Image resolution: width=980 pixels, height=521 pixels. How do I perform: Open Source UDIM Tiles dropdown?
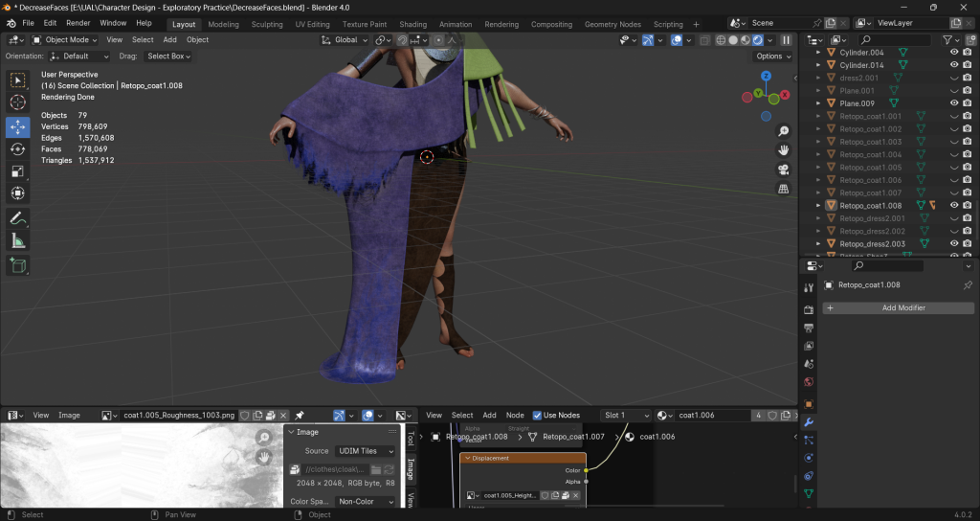pyautogui.click(x=365, y=451)
